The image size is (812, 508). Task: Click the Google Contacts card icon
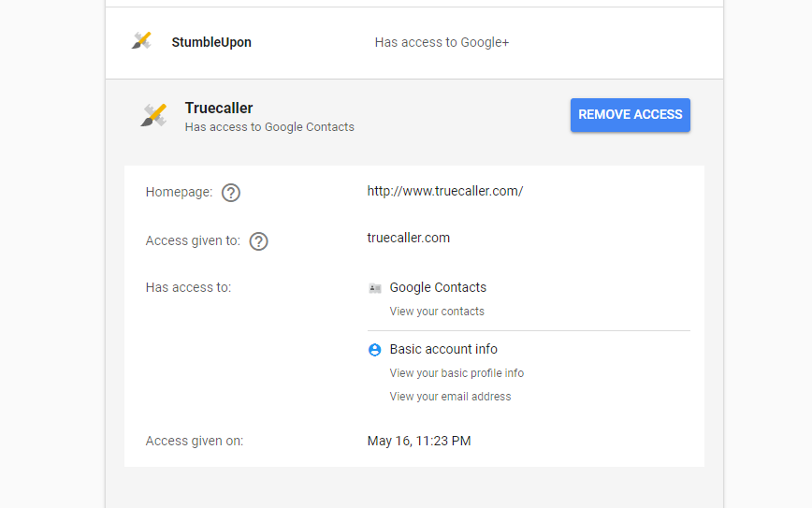point(375,288)
